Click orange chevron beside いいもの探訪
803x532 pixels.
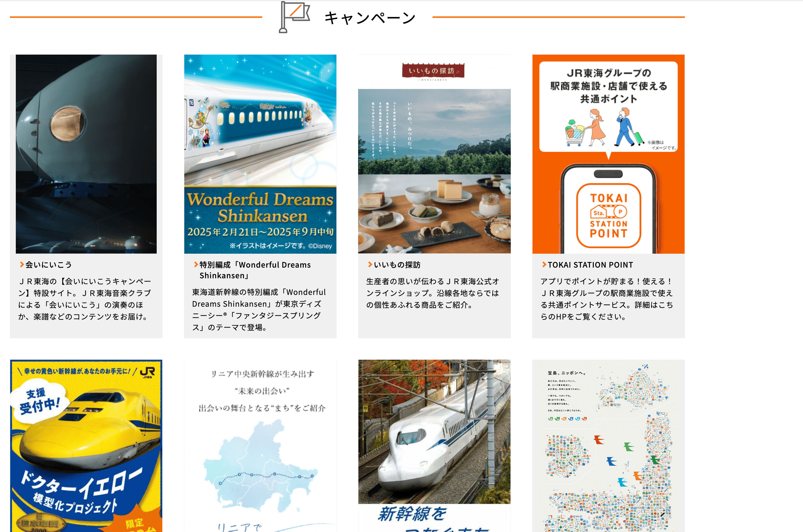tap(370, 265)
